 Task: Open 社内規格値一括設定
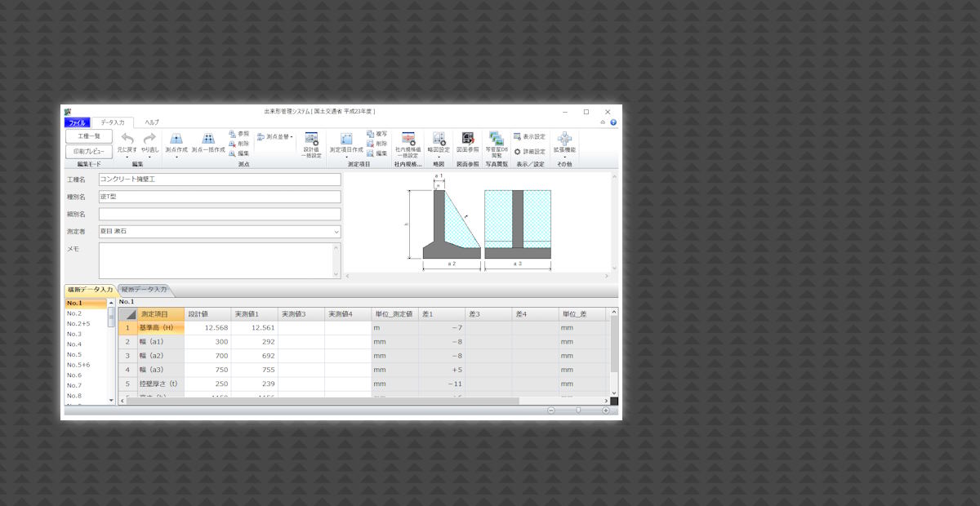tap(408, 140)
